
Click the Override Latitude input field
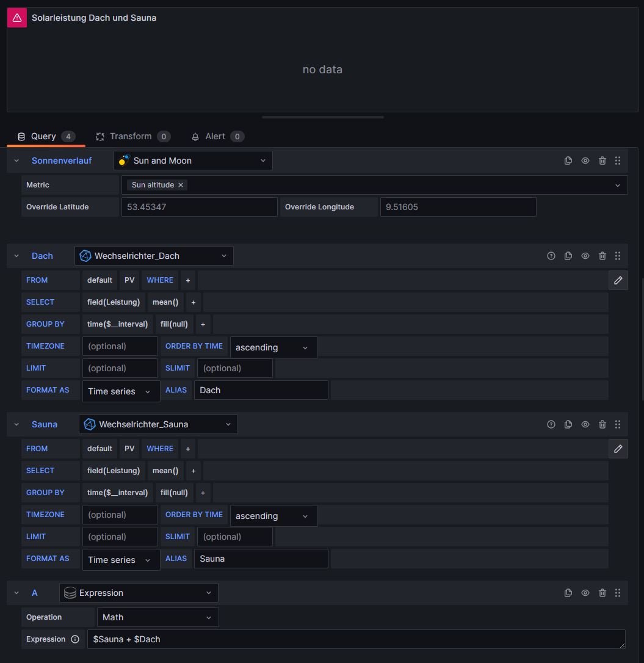(x=199, y=207)
